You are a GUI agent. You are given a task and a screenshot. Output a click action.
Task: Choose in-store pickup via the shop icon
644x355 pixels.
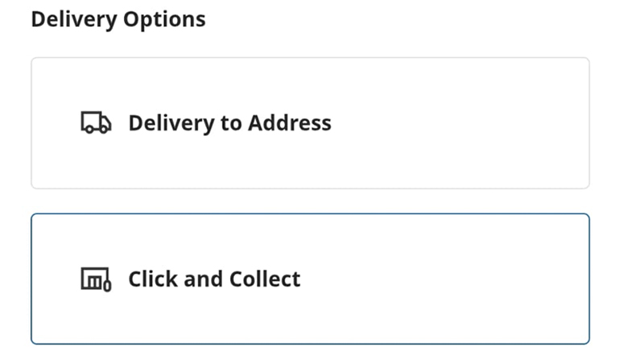[x=96, y=279]
